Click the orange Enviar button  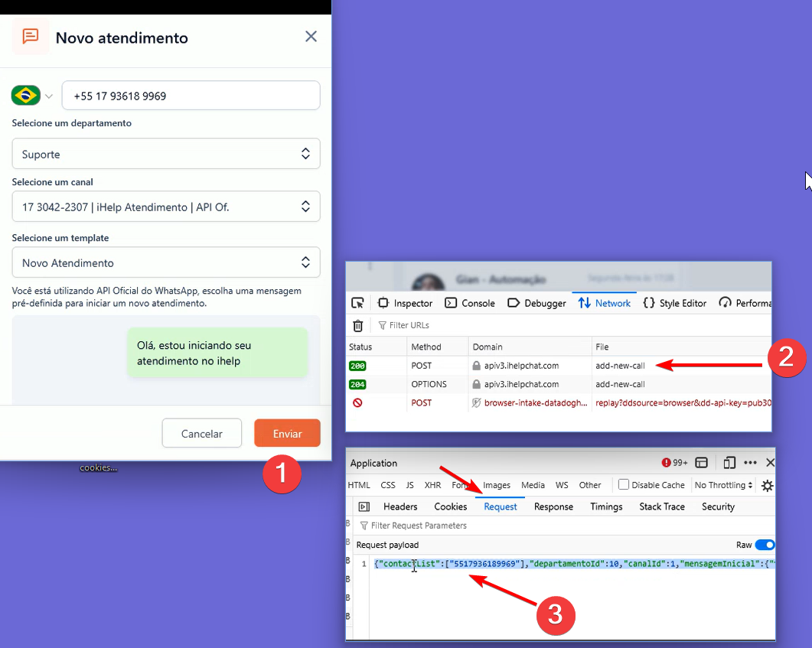pyautogui.click(x=288, y=433)
